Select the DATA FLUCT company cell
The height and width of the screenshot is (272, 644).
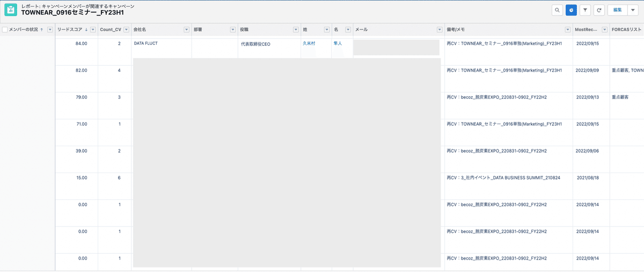162,48
